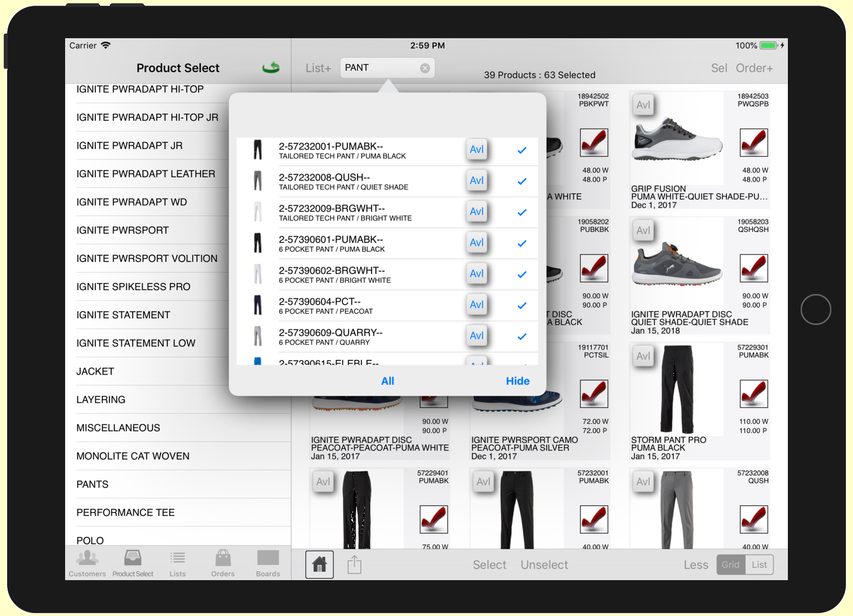Tap Unselect in the bottom toolbar
Image resolution: width=853 pixels, height=616 pixels.
[x=544, y=565]
